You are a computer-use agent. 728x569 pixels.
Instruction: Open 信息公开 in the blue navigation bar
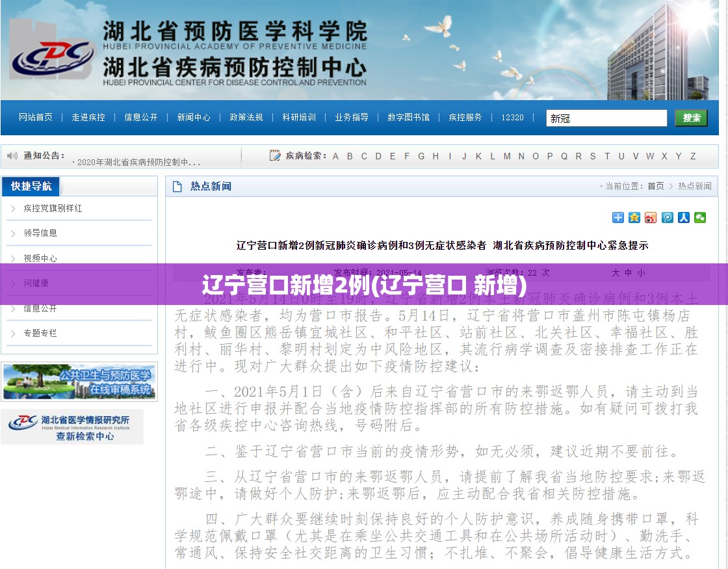[141, 118]
